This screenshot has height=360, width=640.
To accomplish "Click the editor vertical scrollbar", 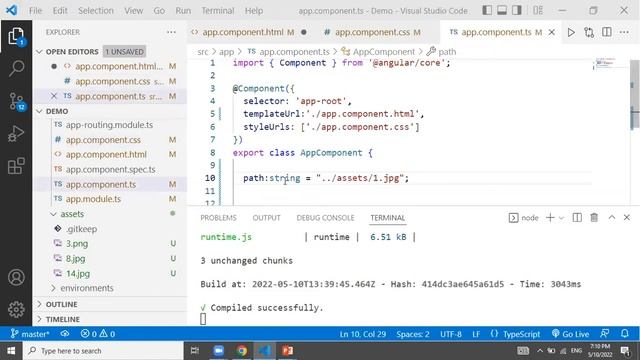I will 635,95.
